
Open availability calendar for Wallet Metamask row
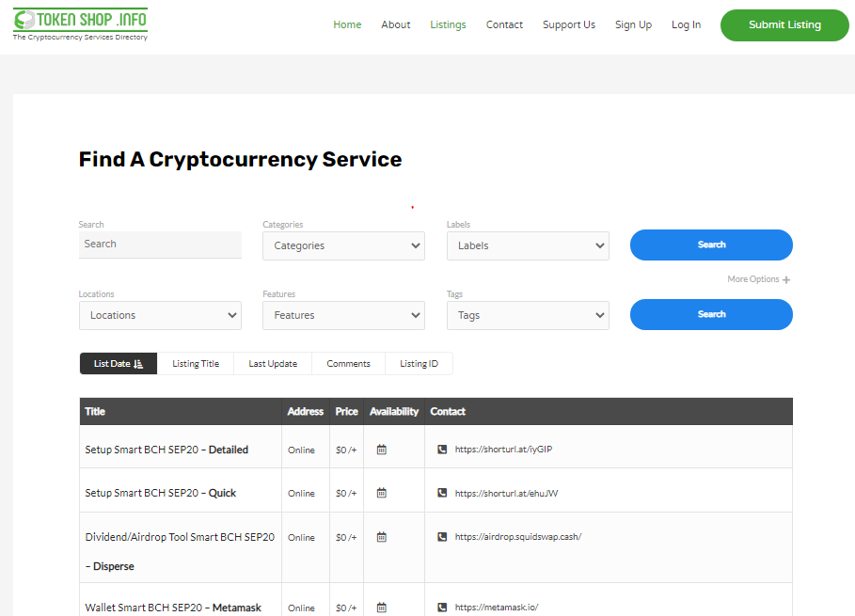click(x=382, y=608)
